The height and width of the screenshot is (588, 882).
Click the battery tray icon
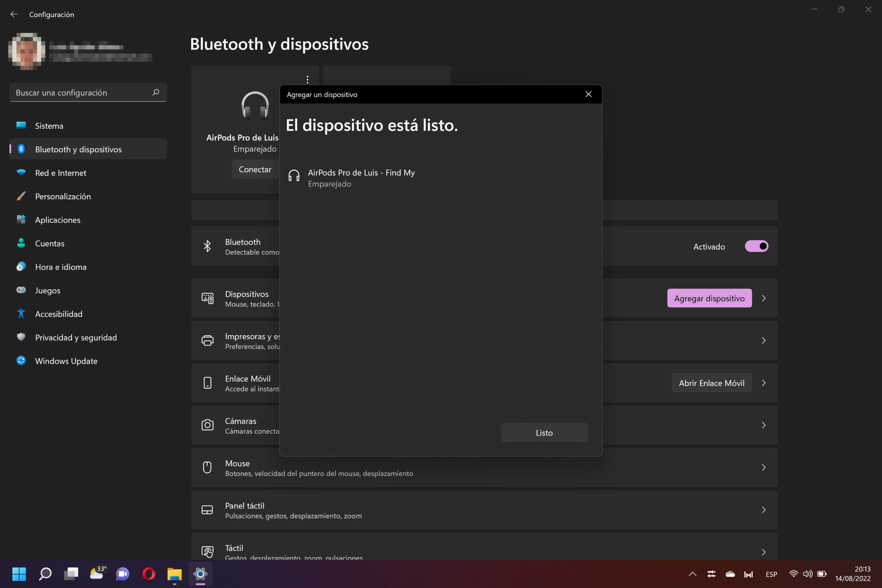click(822, 574)
